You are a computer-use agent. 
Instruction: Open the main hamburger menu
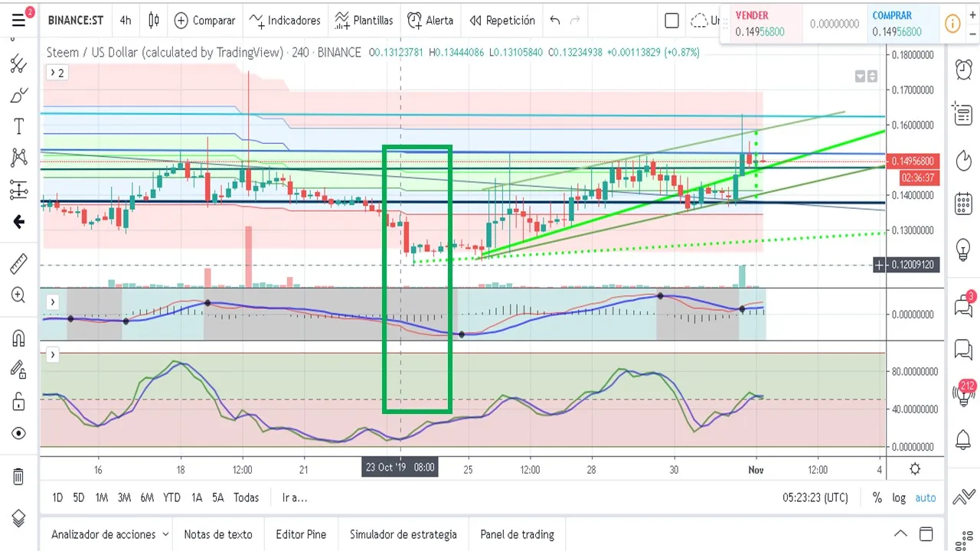coord(18,21)
